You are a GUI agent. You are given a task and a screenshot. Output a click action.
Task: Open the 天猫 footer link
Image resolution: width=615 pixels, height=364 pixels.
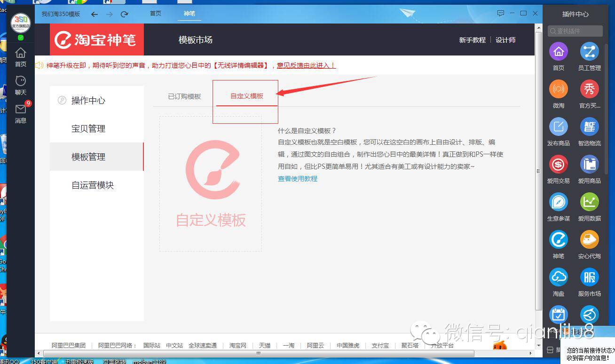[265, 345]
